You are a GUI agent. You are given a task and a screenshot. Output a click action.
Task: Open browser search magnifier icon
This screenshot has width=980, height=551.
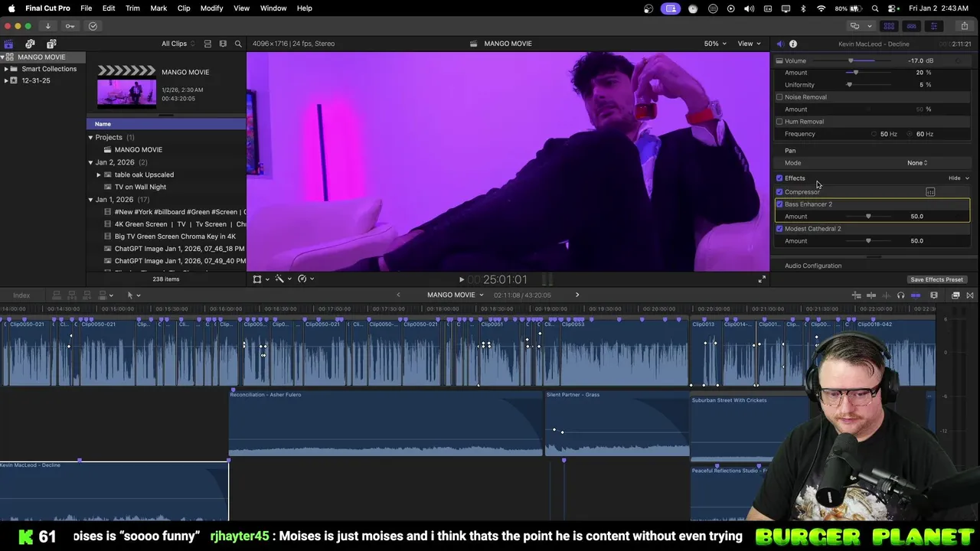tap(238, 44)
